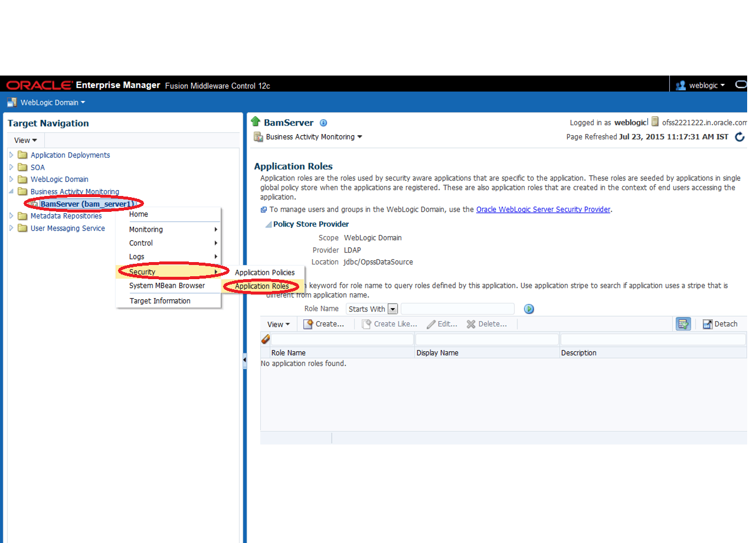Click the User Messaging Service folder icon
756x543 pixels.
tap(23, 228)
